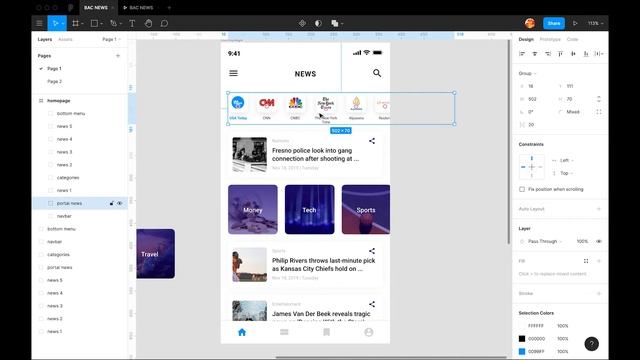This screenshot has height=360, width=640.
Task: Click the search icon in NEWS mockup
Action: point(377,73)
